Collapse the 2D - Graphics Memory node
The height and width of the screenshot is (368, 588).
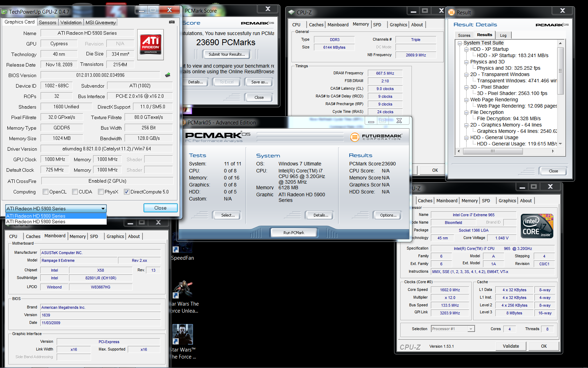tap(467, 125)
